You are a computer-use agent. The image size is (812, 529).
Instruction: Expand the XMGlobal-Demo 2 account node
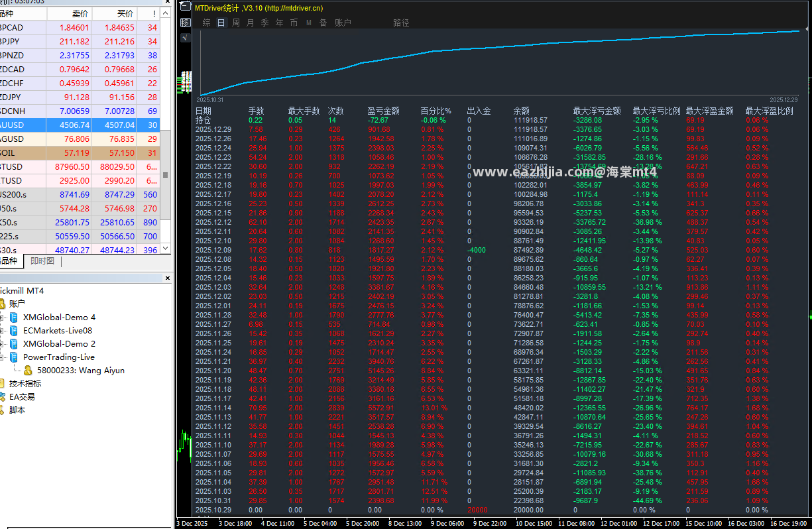pyautogui.click(x=2, y=343)
